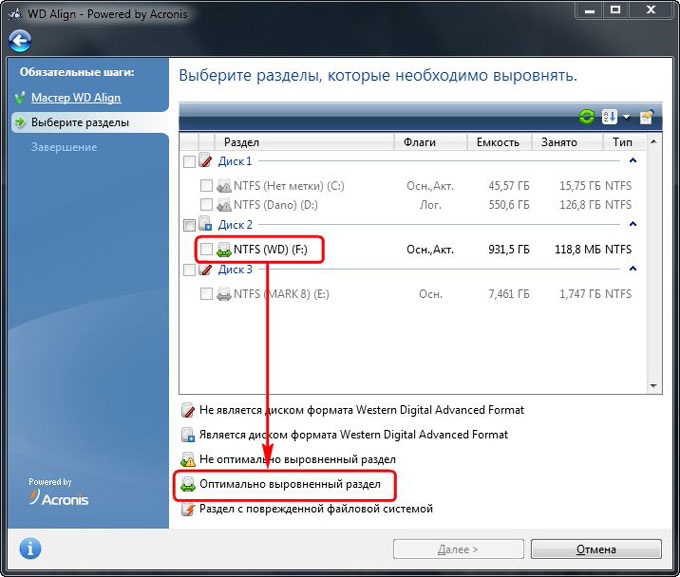Click scroll down arrow of partition list
This screenshot has height=577, width=680.
pyautogui.click(x=654, y=386)
